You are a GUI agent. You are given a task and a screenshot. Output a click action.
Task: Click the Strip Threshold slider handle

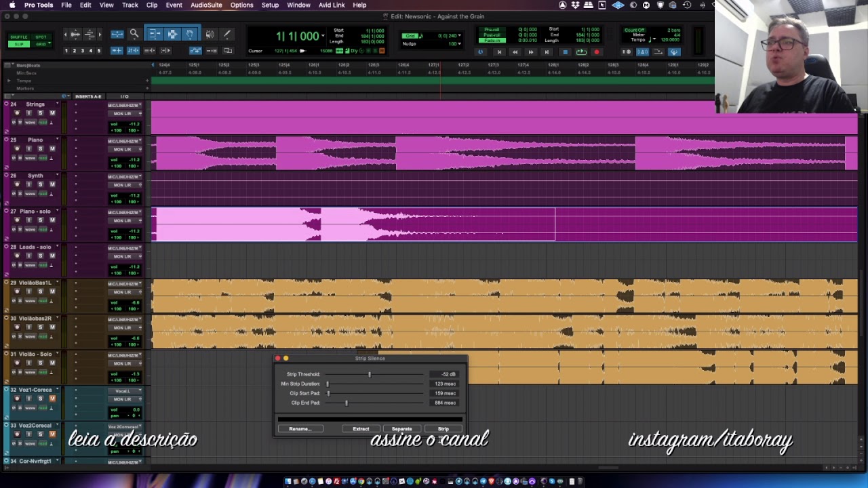(370, 374)
